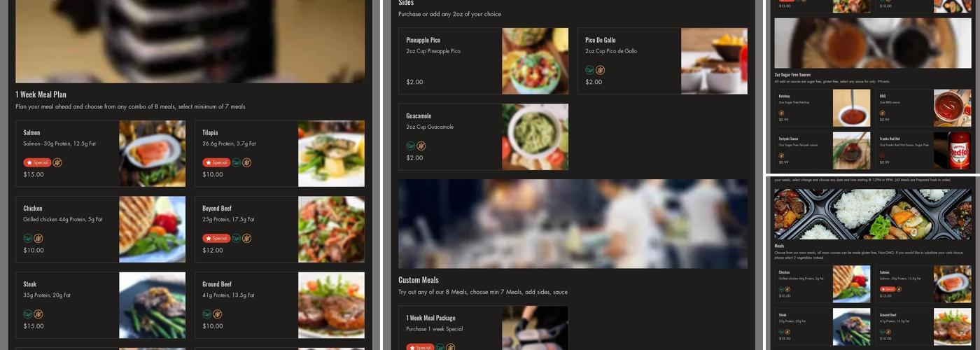Click the green leaf icon on the 1 Week Meal Plan Ground Beef card
The width and height of the screenshot is (980, 350).
pyautogui.click(x=207, y=314)
